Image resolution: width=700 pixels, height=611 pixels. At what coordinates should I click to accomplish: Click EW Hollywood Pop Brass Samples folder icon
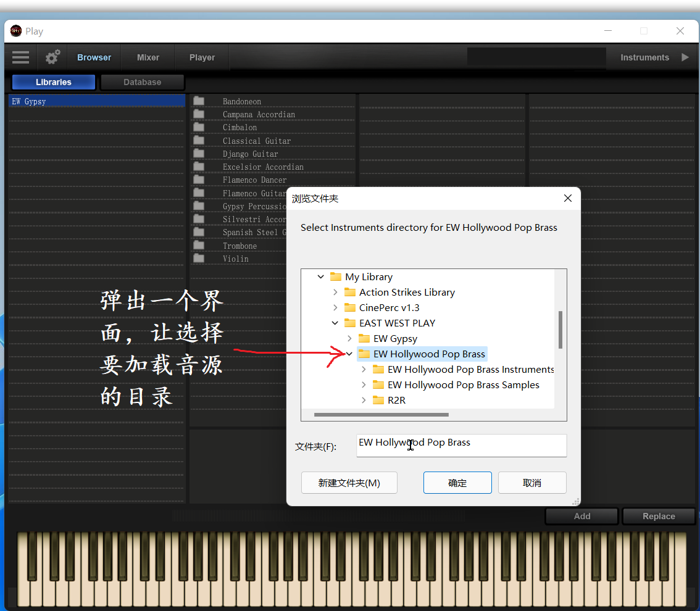[378, 384]
